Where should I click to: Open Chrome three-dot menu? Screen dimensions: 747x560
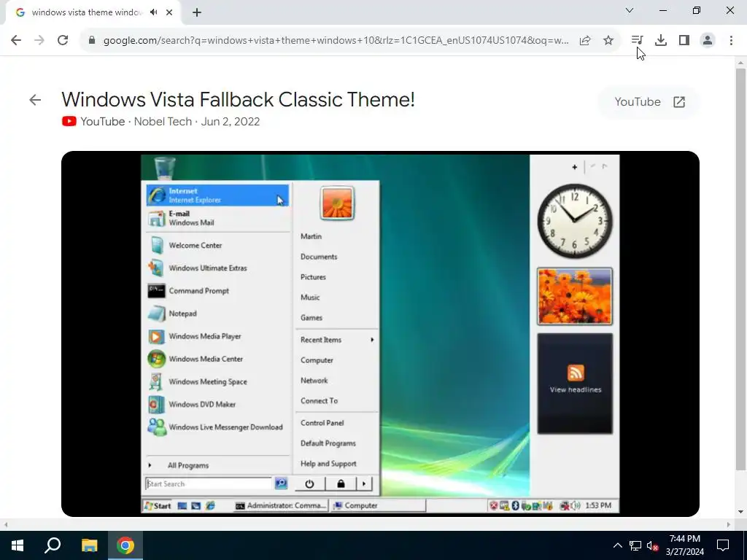click(731, 40)
